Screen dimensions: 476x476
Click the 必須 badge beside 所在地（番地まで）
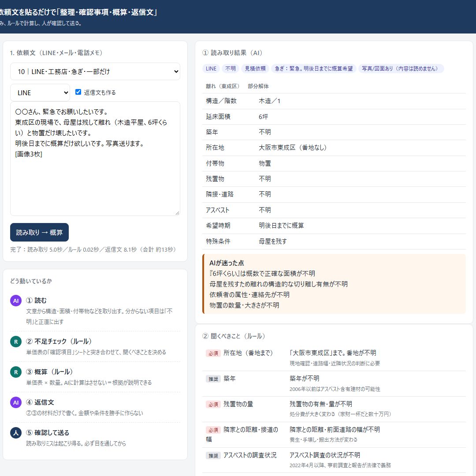[213, 353]
